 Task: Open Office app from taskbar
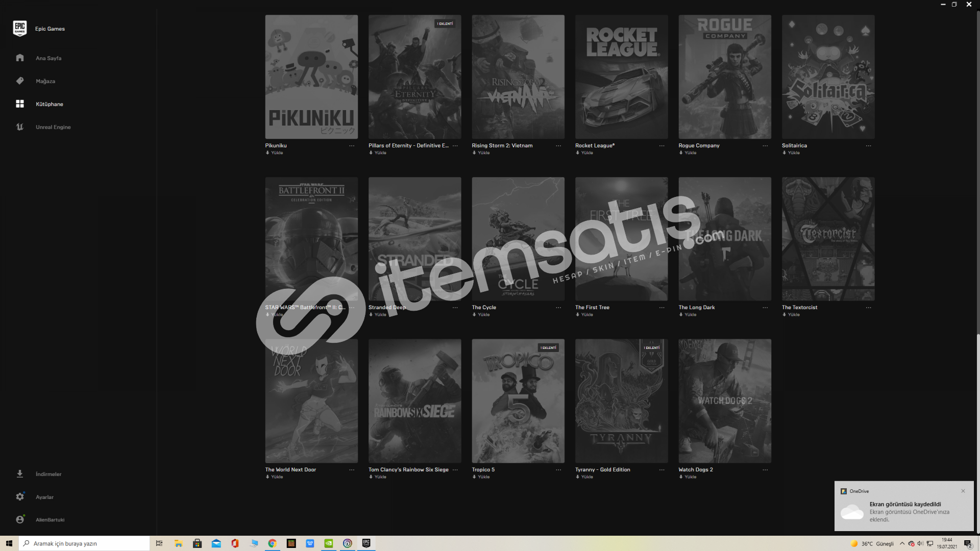coord(235,543)
